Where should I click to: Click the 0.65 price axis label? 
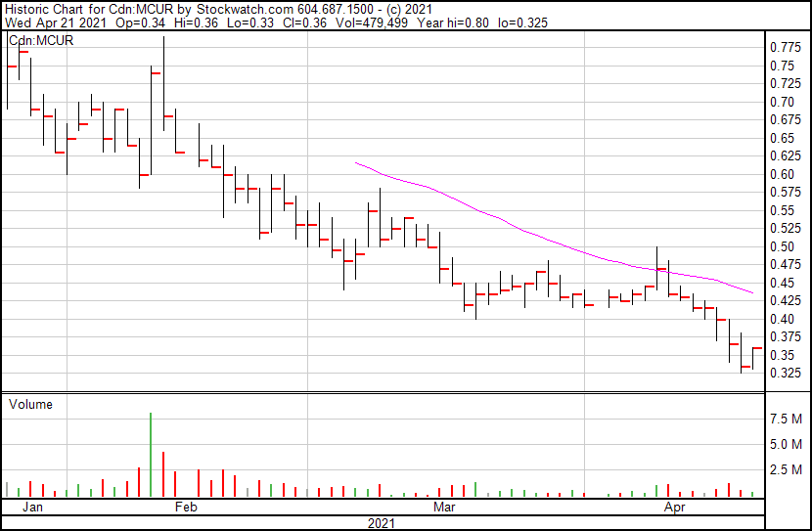pos(782,138)
